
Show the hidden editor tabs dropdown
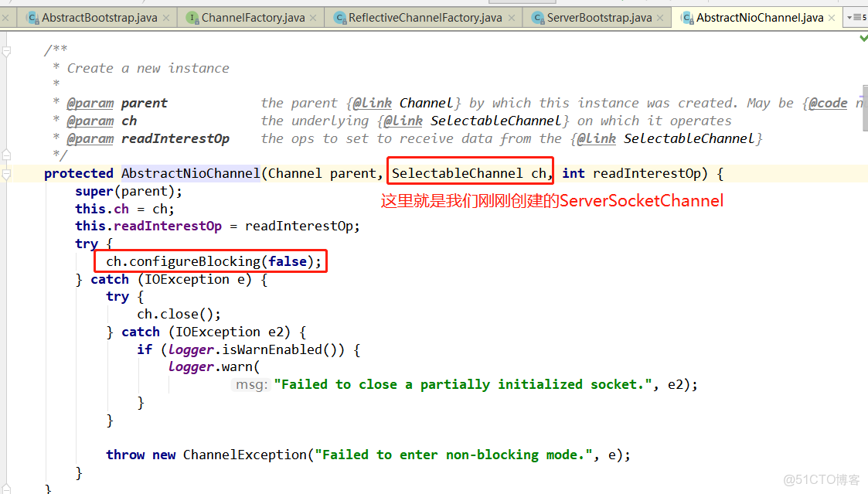(x=856, y=18)
